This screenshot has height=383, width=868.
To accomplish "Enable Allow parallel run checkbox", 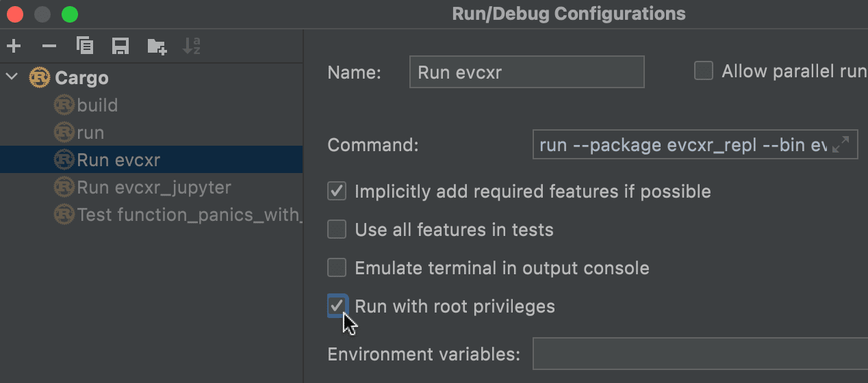I will pos(704,70).
